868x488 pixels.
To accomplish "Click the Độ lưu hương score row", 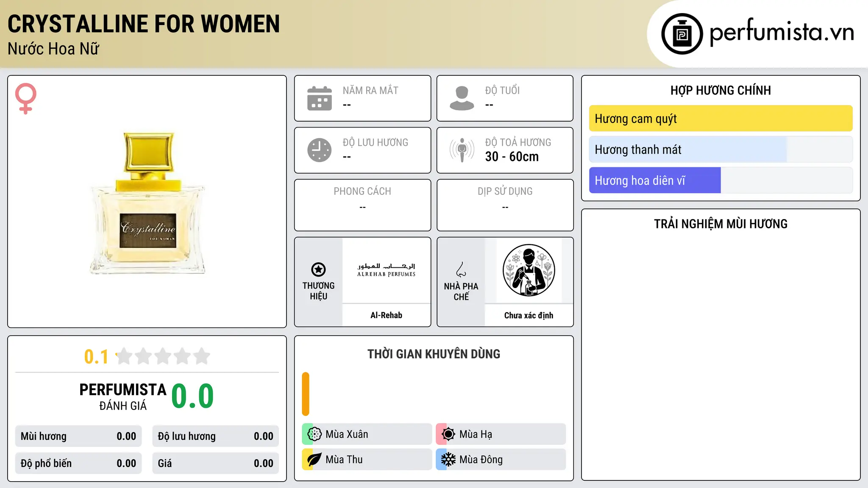I will point(215,436).
